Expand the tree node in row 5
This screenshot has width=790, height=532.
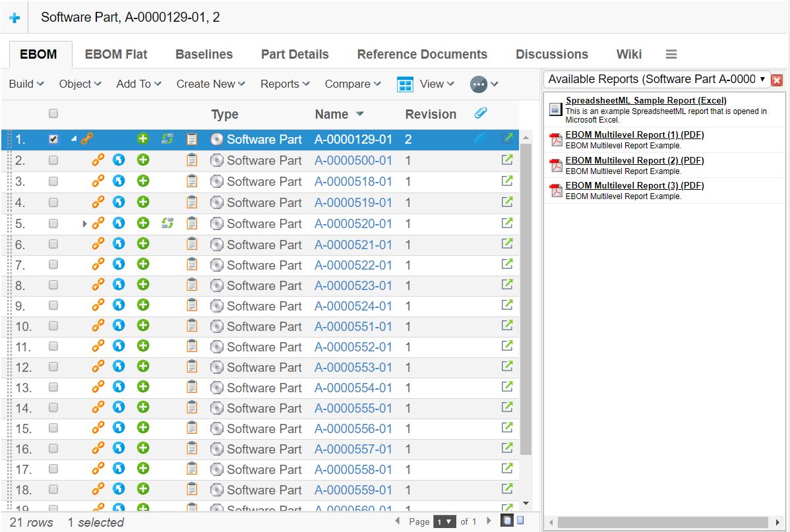84,223
